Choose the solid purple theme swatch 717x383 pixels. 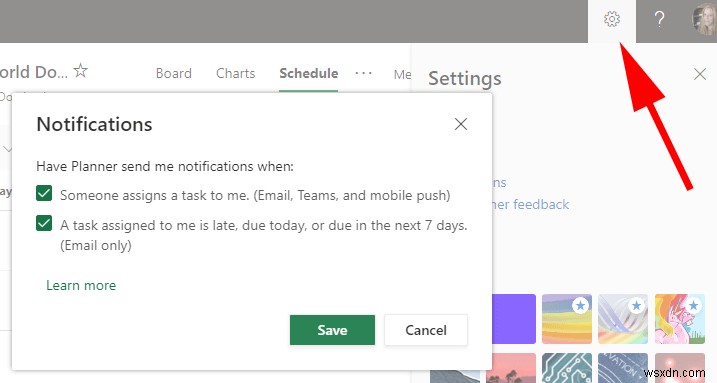click(514, 319)
